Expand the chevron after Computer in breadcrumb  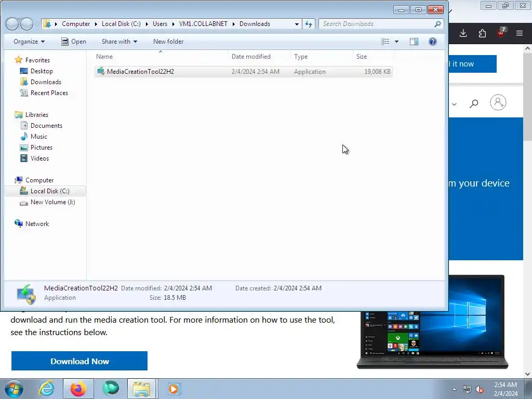96,24
